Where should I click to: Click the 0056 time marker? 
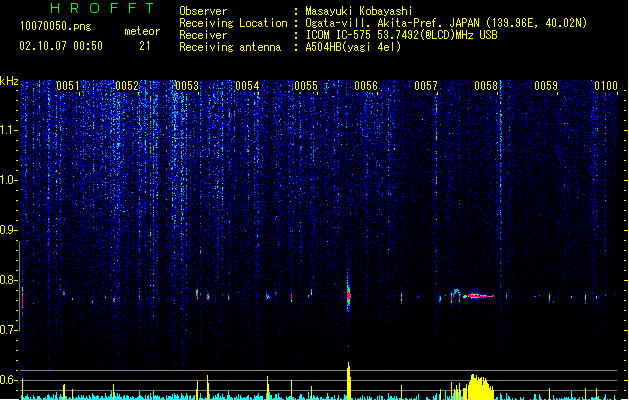pyautogui.click(x=366, y=86)
